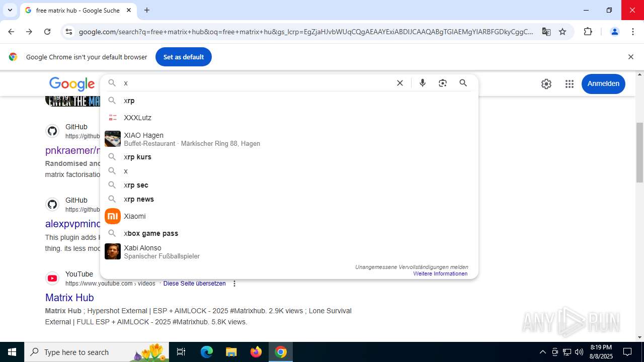Open Google Lens image search

443,83
